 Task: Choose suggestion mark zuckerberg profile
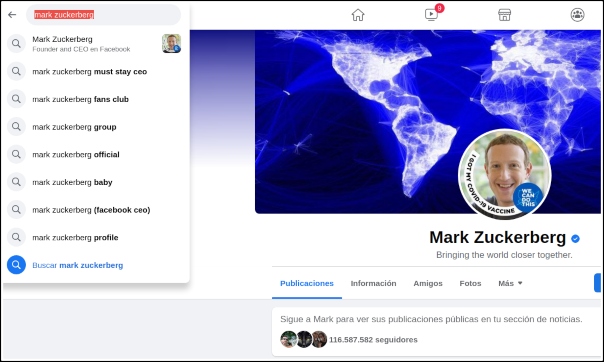(x=94, y=238)
